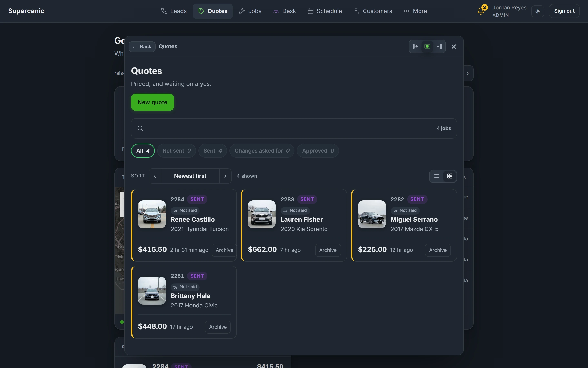Go to the Jobs tab
This screenshot has width=588, height=368.
click(x=250, y=11)
